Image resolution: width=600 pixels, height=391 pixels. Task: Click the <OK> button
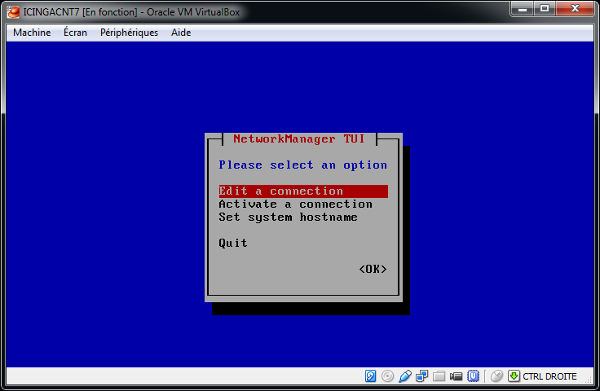pyautogui.click(x=373, y=269)
